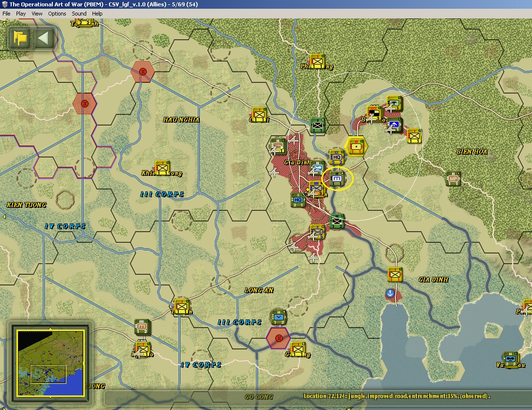Click the blue anchor port icon
This screenshot has height=410, width=532.
pyautogui.click(x=390, y=293)
